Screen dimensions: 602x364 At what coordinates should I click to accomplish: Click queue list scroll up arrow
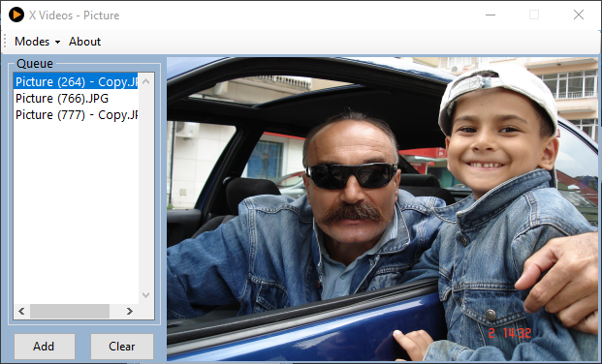(145, 81)
